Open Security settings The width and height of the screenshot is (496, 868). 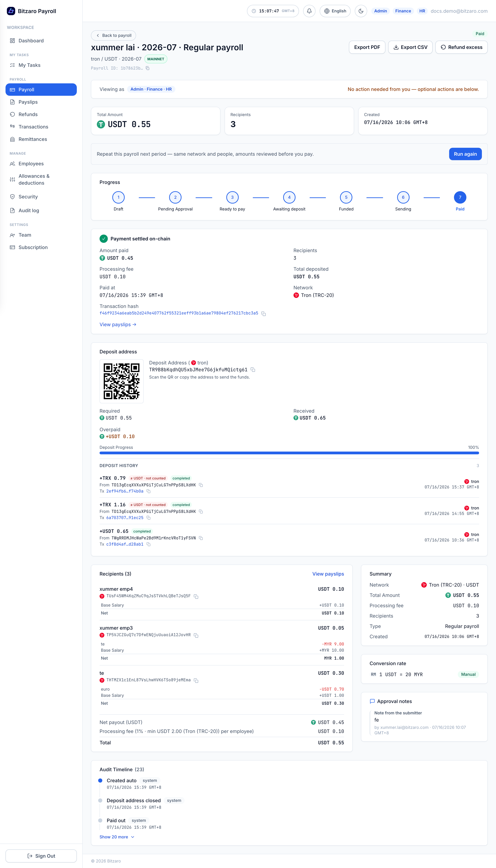point(41,197)
